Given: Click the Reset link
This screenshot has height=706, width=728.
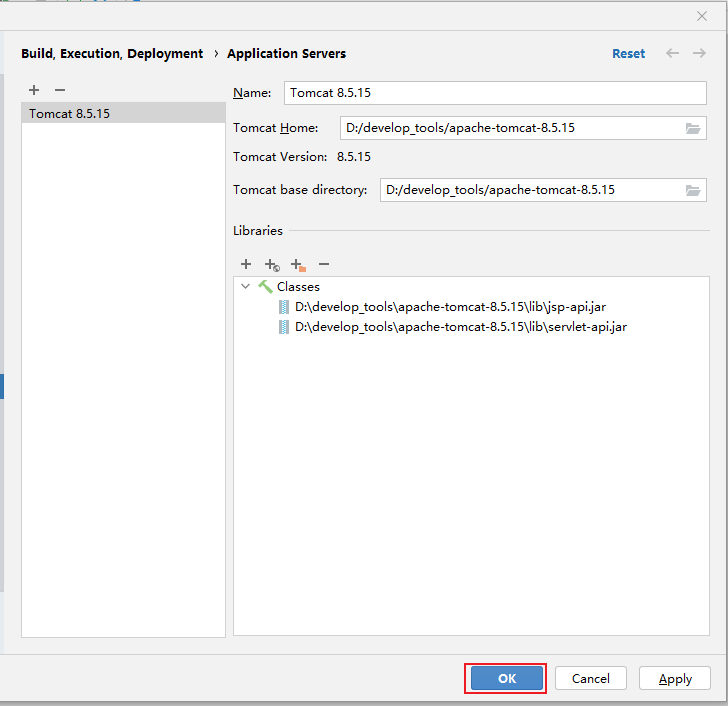Looking at the screenshot, I should click(x=628, y=54).
